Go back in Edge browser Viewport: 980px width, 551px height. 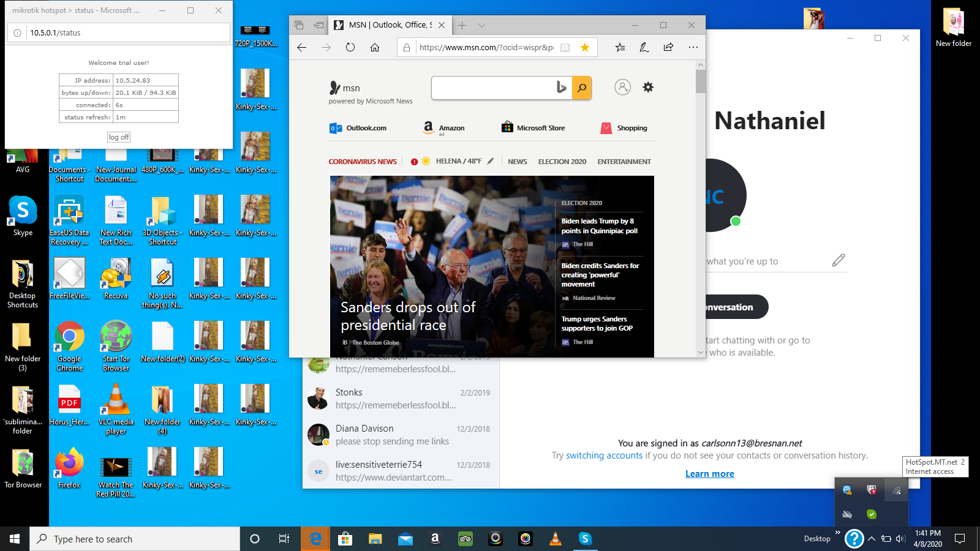pos(301,47)
